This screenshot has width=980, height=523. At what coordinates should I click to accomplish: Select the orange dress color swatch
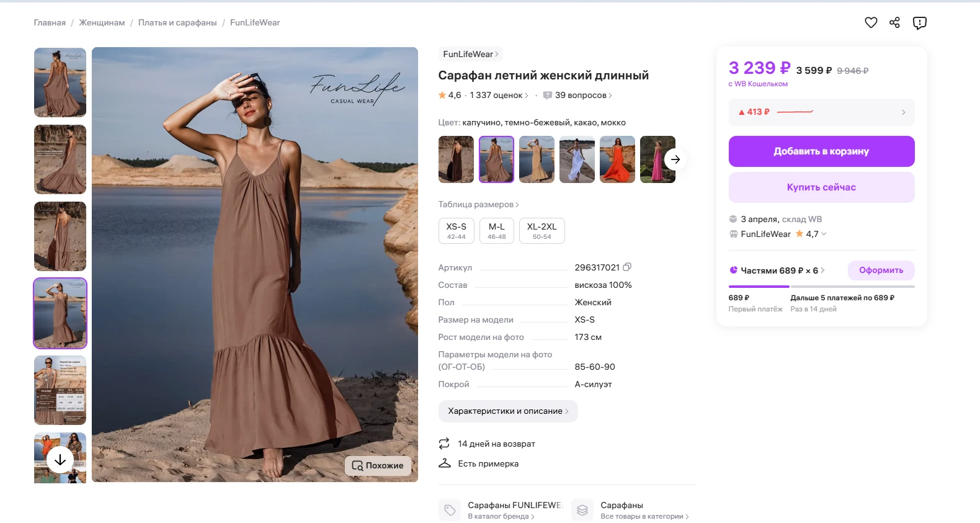coord(617,159)
